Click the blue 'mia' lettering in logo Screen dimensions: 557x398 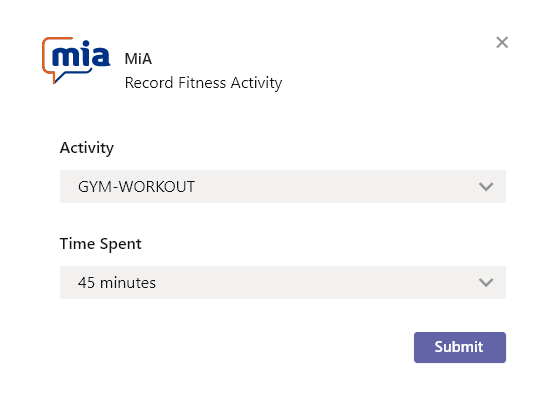81,54
